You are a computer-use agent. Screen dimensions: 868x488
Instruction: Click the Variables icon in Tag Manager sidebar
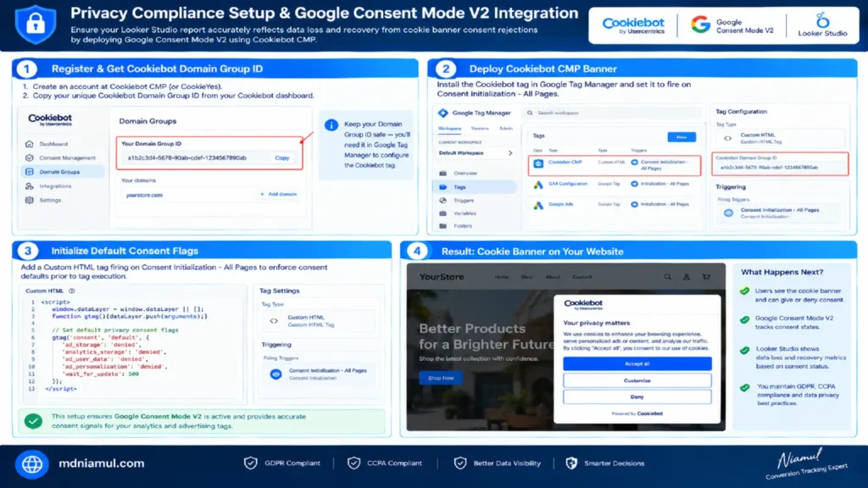point(442,213)
